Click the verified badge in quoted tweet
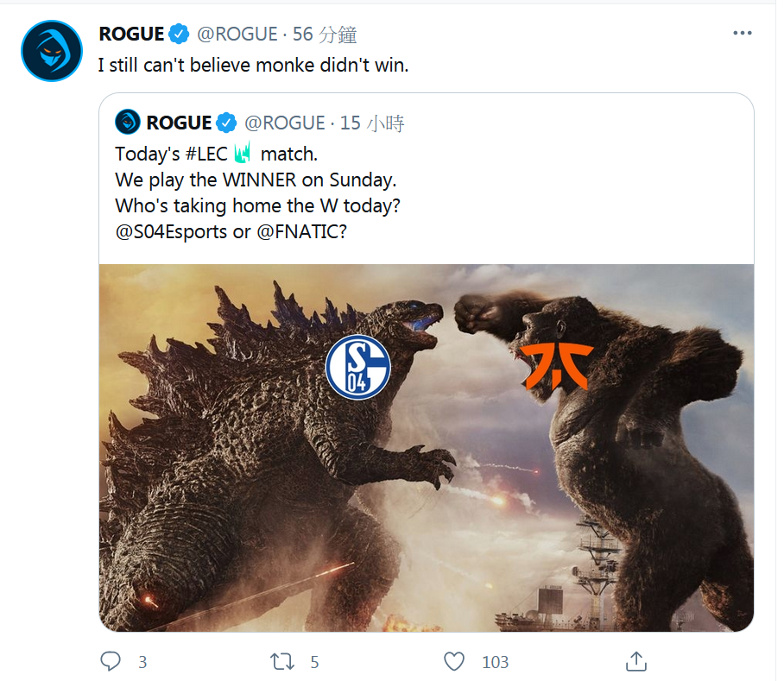 coord(226,123)
